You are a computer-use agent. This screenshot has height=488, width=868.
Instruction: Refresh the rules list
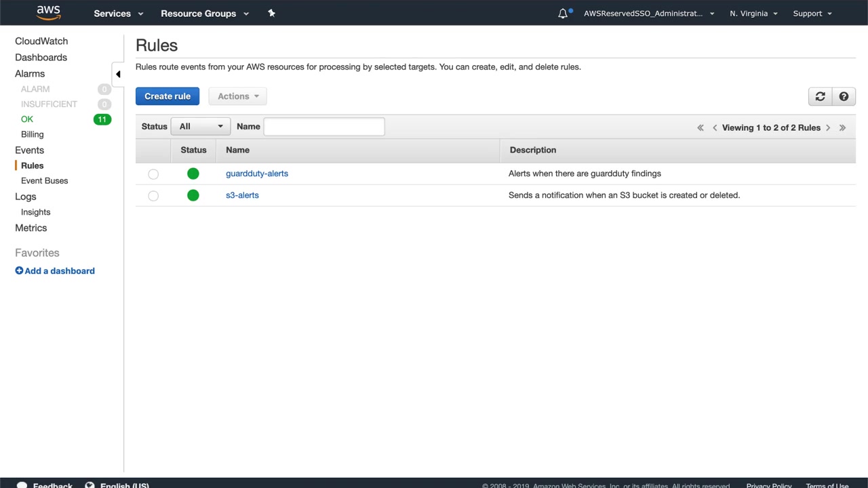[x=820, y=96]
